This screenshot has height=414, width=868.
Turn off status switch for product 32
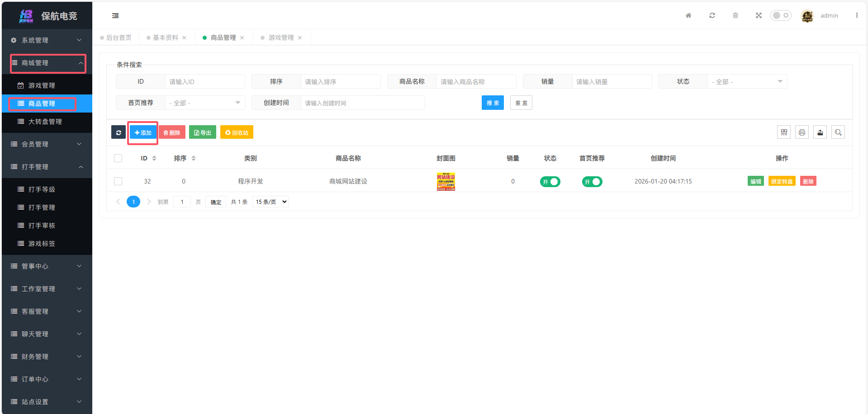[x=550, y=182]
